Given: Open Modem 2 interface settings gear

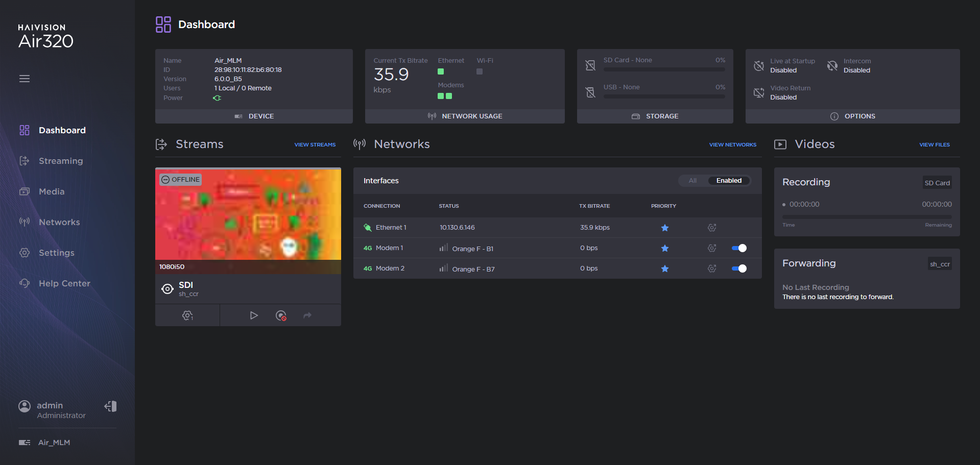Looking at the screenshot, I should [712, 268].
